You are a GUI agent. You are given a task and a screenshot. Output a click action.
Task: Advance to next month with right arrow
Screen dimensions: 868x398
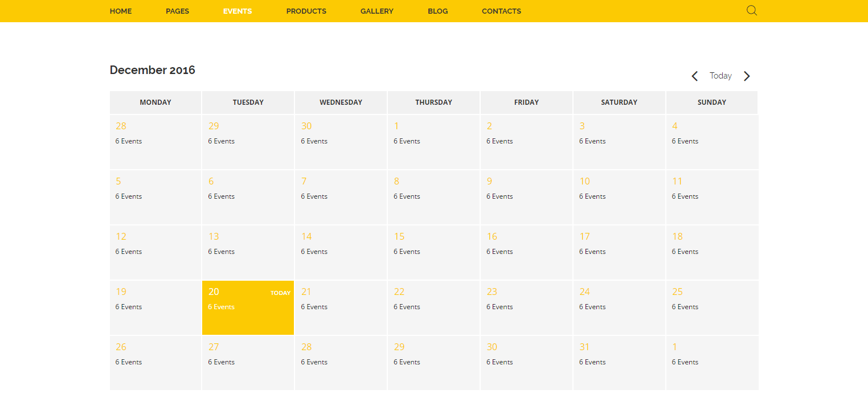click(747, 76)
